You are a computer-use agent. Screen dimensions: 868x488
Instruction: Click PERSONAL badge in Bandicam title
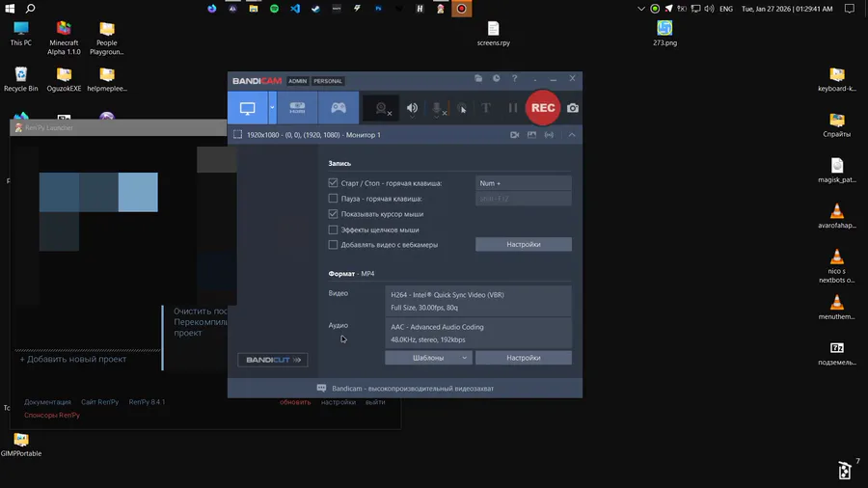tap(328, 81)
